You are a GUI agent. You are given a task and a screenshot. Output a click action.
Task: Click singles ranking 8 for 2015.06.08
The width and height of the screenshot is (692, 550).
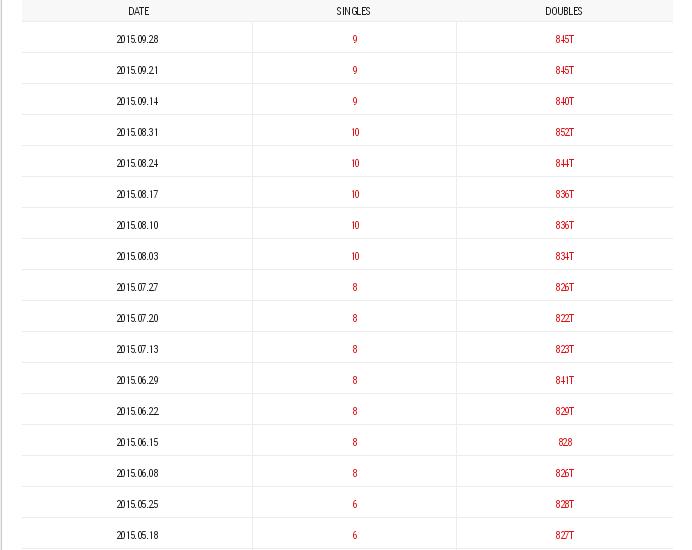coord(355,473)
